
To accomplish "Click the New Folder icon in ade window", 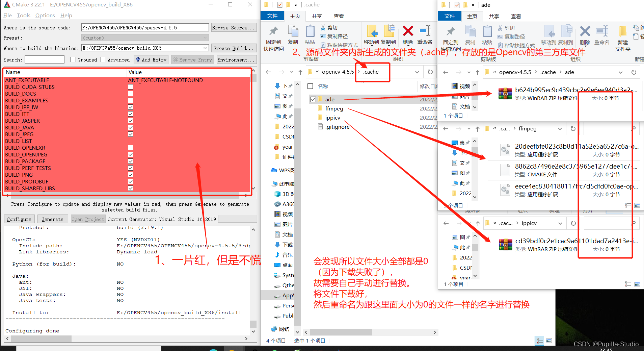I will 622,31.
